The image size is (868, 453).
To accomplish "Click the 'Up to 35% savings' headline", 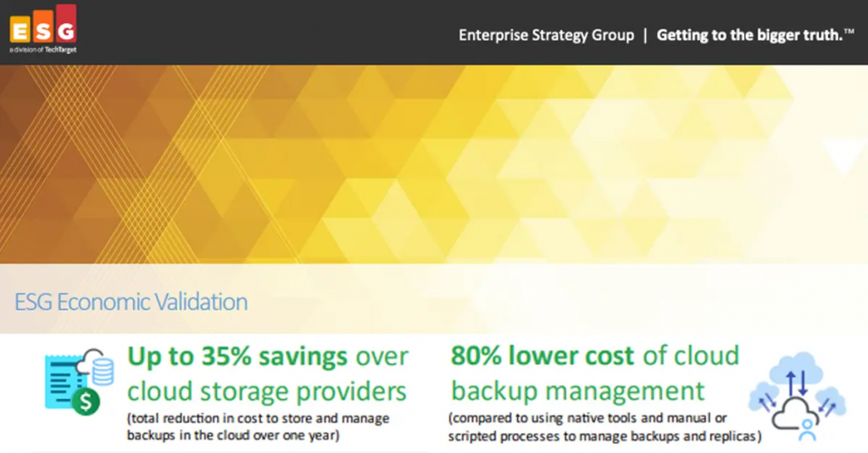I will [x=236, y=357].
